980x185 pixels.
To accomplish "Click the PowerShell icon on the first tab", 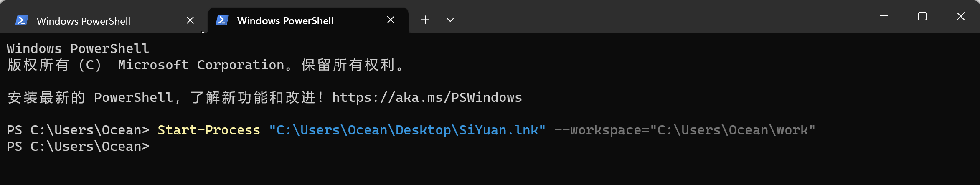I will [x=21, y=20].
